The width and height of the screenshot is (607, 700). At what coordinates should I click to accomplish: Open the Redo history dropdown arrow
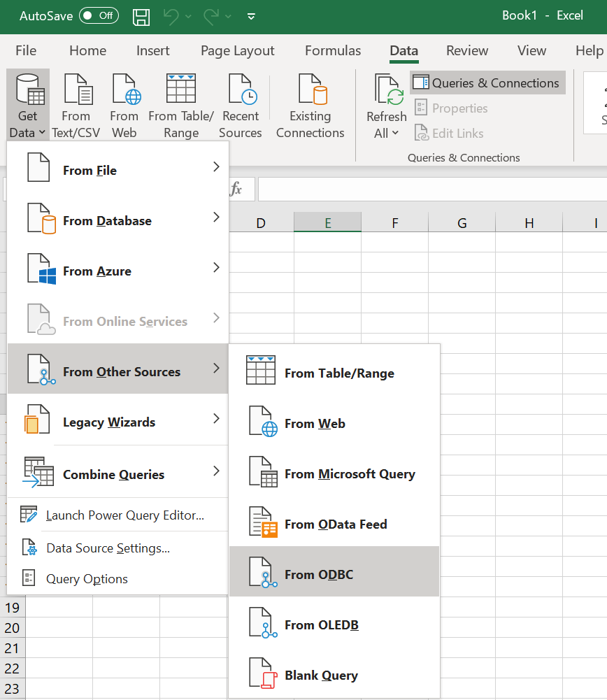click(x=228, y=17)
